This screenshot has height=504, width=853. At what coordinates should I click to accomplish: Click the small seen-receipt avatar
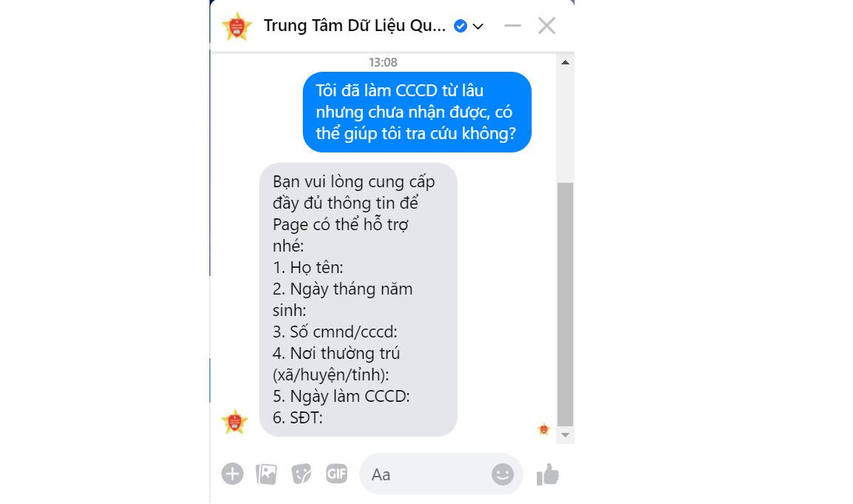(543, 429)
